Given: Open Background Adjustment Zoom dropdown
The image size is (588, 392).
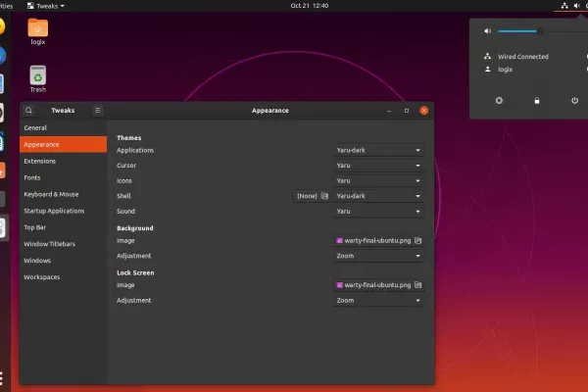Looking at the screenshot, I should pyautogui.click(x=378, y=256).
